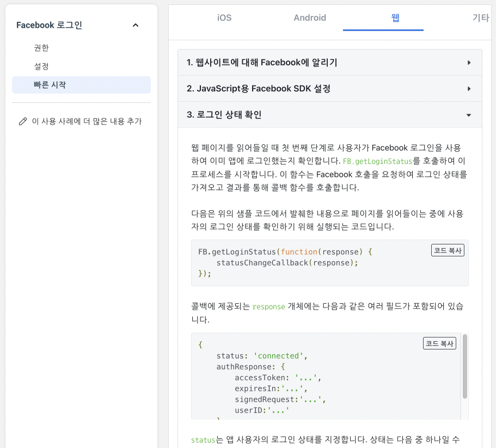The image size is (496, 448).
Task: Click the Facebook 로그인 sidebar title
Action: coord(49,25)
